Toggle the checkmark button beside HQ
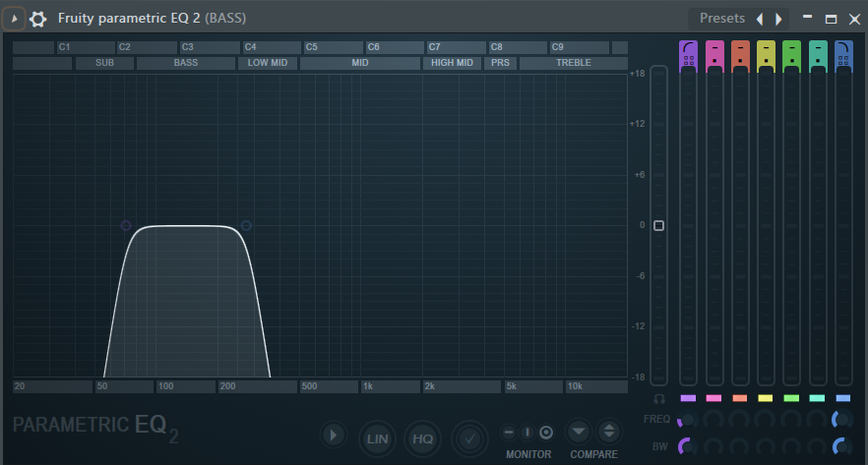 click(x=469, y=439)
